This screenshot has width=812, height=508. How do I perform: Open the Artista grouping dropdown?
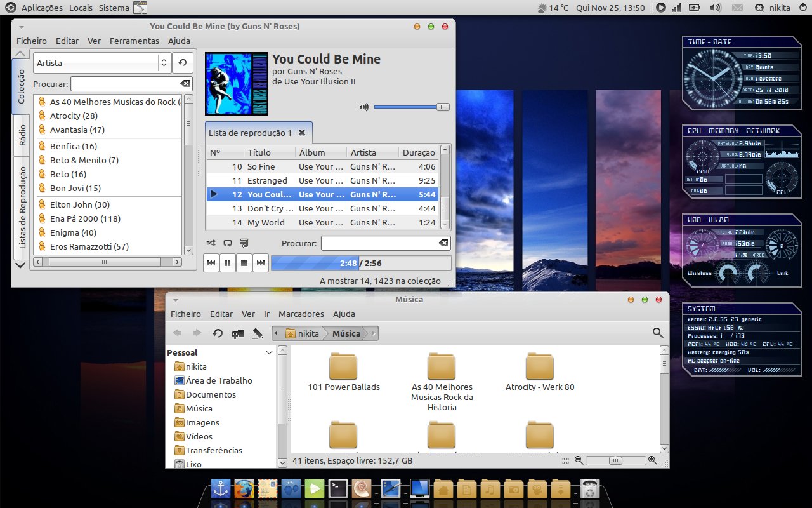[x=102, y=63]
